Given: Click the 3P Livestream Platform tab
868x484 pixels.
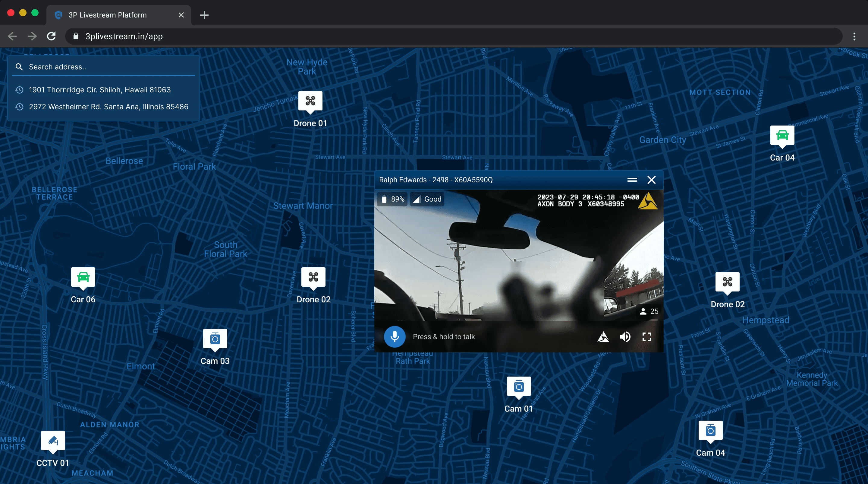Looking at the screenshot, I should [x=108, y=15].
